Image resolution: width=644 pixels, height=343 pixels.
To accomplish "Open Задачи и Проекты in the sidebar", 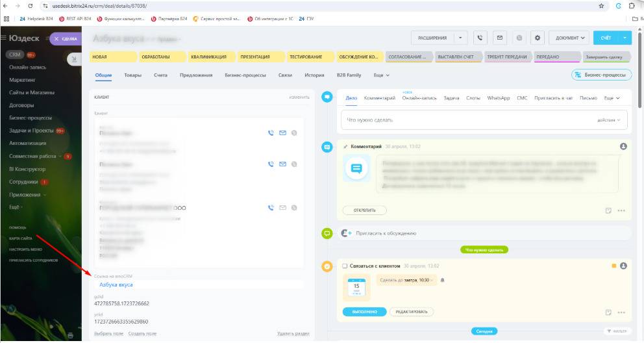I will click(31, 131).
